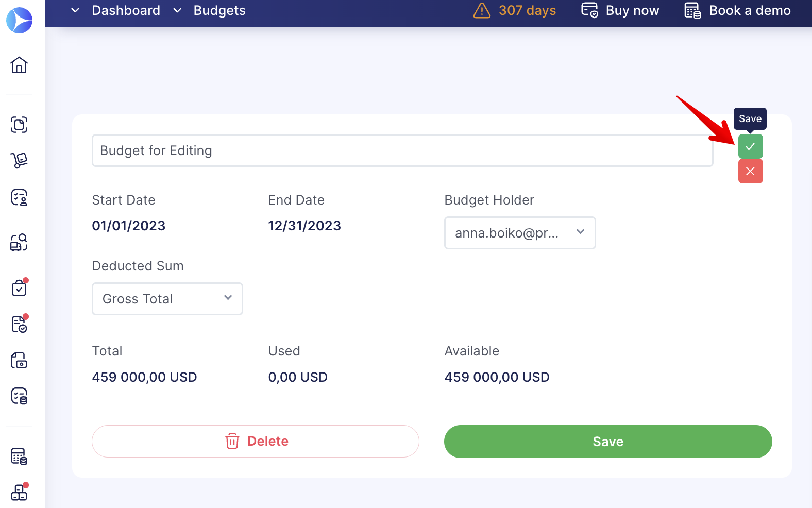Click the app logo in the sidebar
Image resolution: width=812 pixels, height=508 pixels.
pyautogui.click(x=19, y=21)
